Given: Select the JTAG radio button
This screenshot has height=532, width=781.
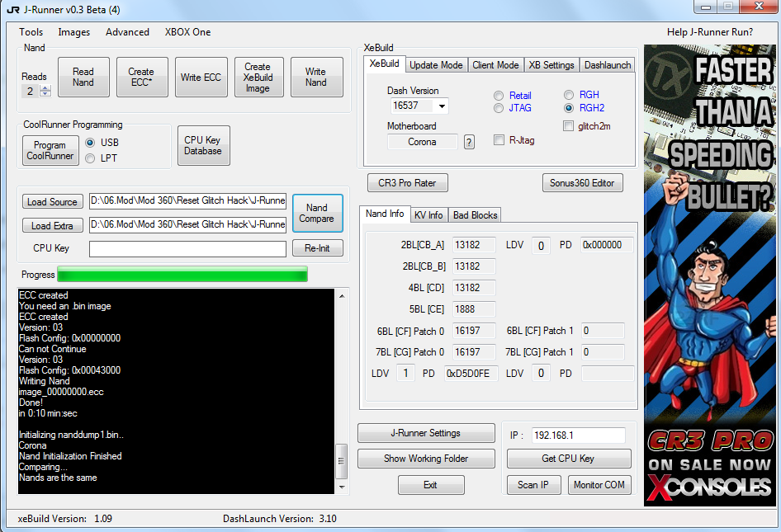Looking at the screenshot, I should 499,108.
